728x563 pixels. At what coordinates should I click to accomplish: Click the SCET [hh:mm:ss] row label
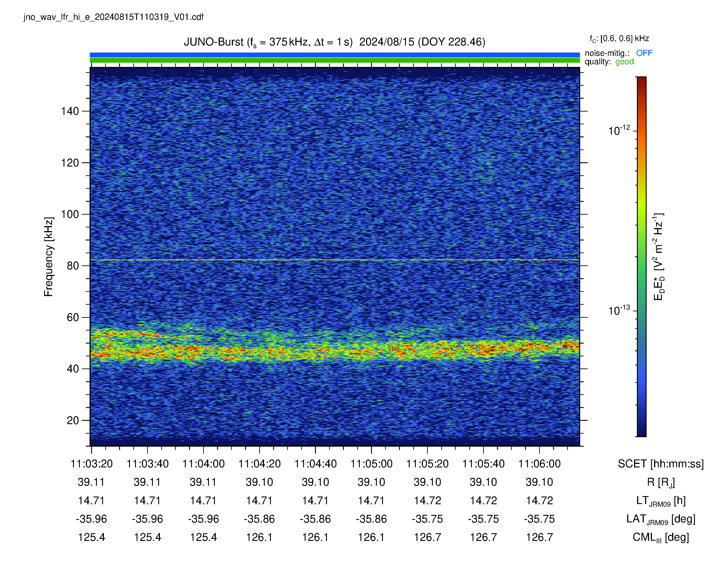[x=661, y=464]
